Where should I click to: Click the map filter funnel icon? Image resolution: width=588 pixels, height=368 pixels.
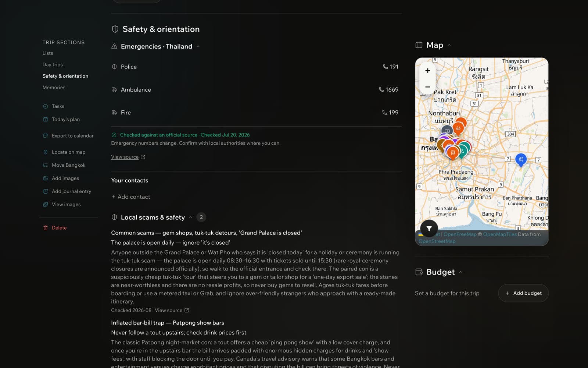[x=429, y=229]
